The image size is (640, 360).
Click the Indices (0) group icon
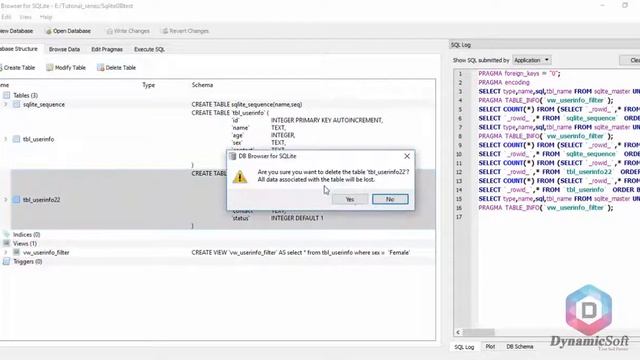pos(7,235)
